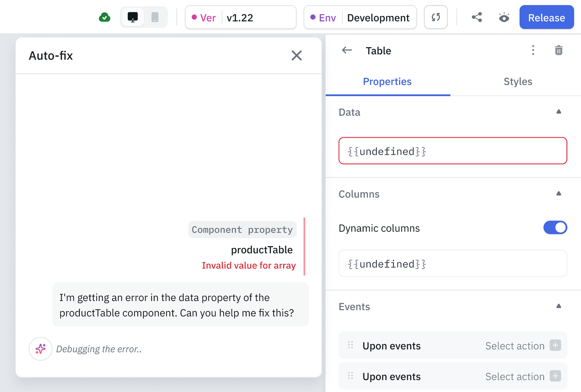Screen dimensions: 581x392
Task: Click the green deployment status icon
Action: [105, 17]
